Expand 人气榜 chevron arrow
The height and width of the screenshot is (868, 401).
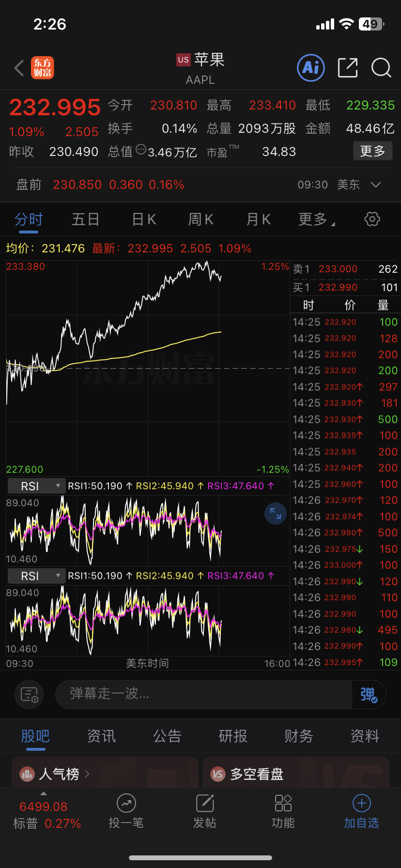[x=87, y=774]
